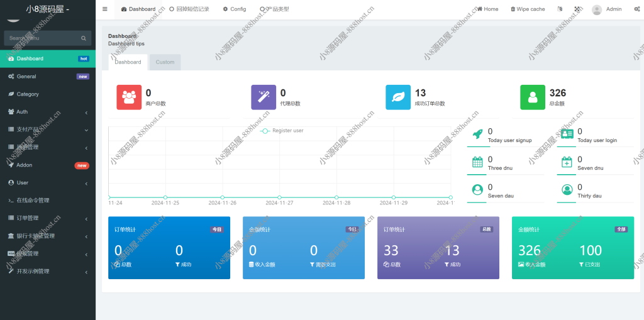Image resolution: width=644 pixels, height=320 pixels.
Task: Expand the 订单管理 sidebar menu chevron
Action: (x=86, y=219)
